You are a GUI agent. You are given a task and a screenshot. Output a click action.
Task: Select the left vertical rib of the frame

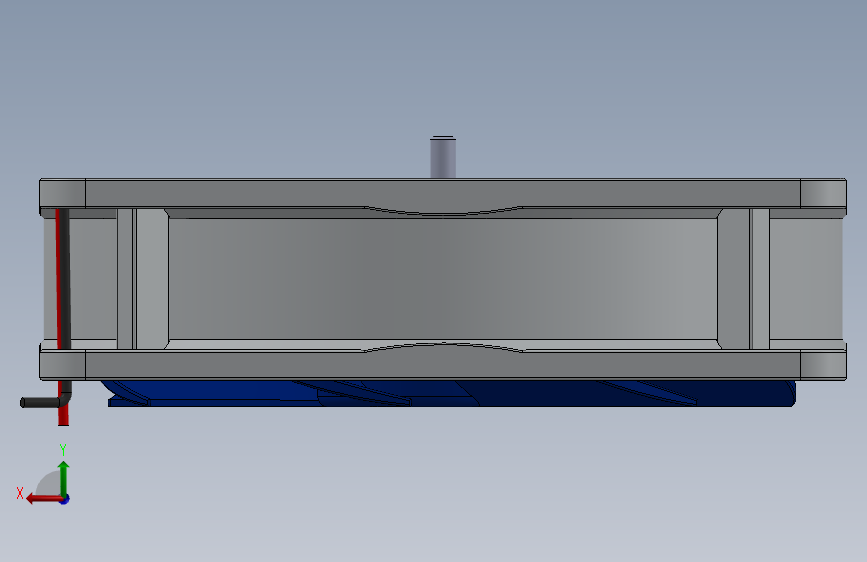(x=152, y=279)
